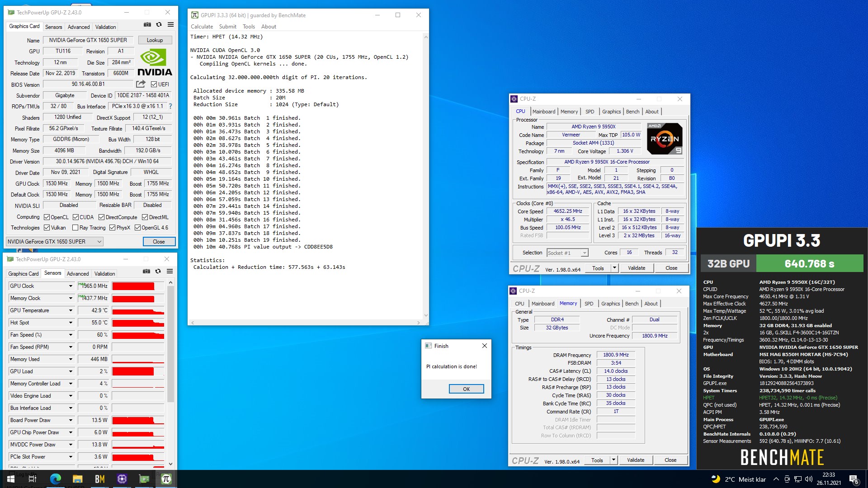
Task: Open File Explorer from the taskbar
Action: tap(77, 479)
